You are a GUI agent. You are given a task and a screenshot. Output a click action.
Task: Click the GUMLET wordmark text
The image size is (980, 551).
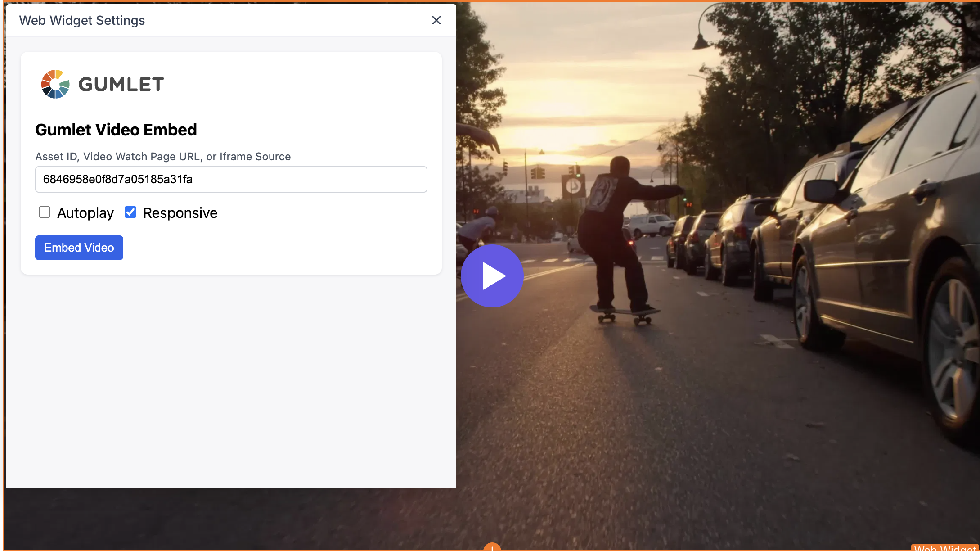[121, 85]
